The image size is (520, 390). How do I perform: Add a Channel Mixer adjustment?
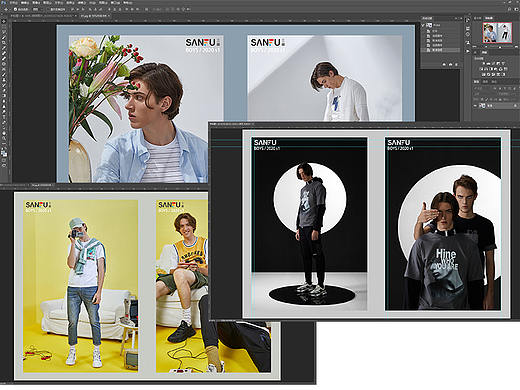point(500,69)
